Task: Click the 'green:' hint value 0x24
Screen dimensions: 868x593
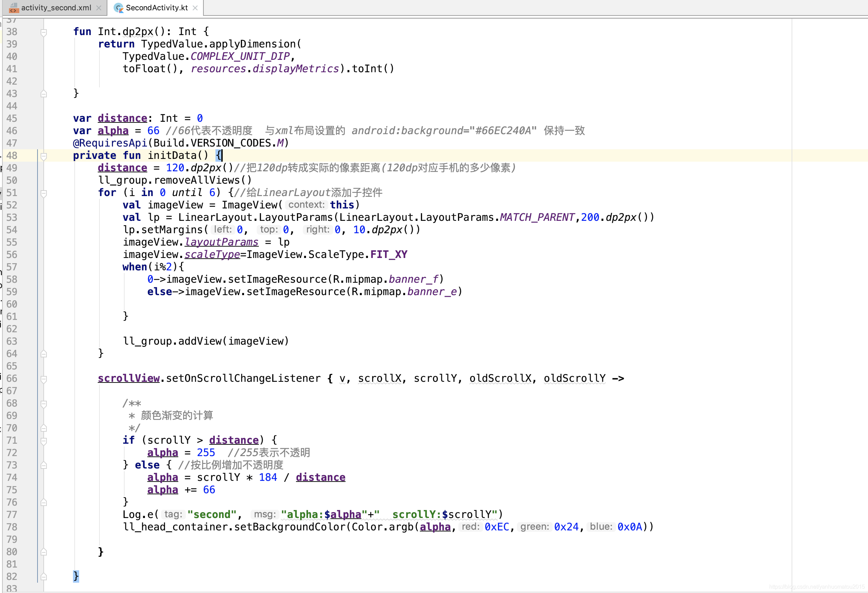Action: 566,527
